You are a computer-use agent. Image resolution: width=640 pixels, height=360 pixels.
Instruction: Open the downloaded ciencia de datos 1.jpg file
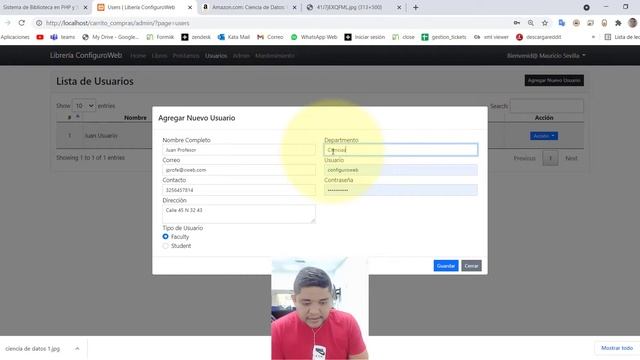pos(33,349)
